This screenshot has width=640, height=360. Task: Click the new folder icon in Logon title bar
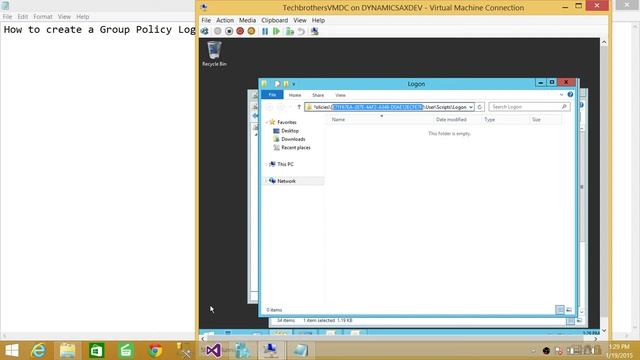(286, 84)
